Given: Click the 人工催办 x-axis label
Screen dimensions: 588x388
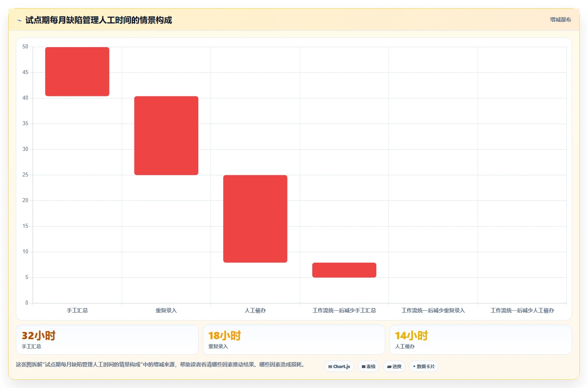Looking at the screenshot, I should 255,310.
